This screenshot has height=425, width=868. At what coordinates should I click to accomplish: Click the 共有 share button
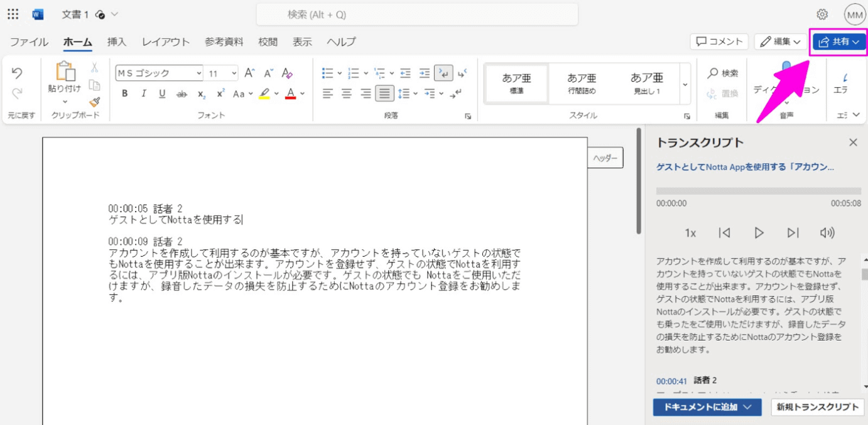839,41
